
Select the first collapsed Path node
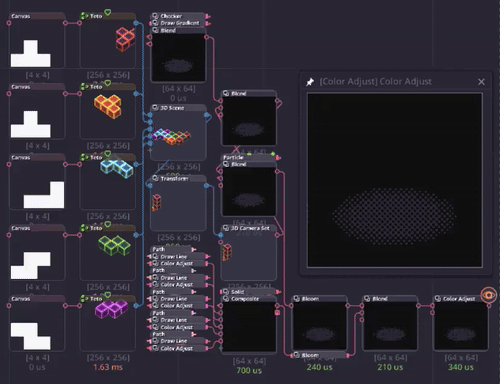(171, 249)
